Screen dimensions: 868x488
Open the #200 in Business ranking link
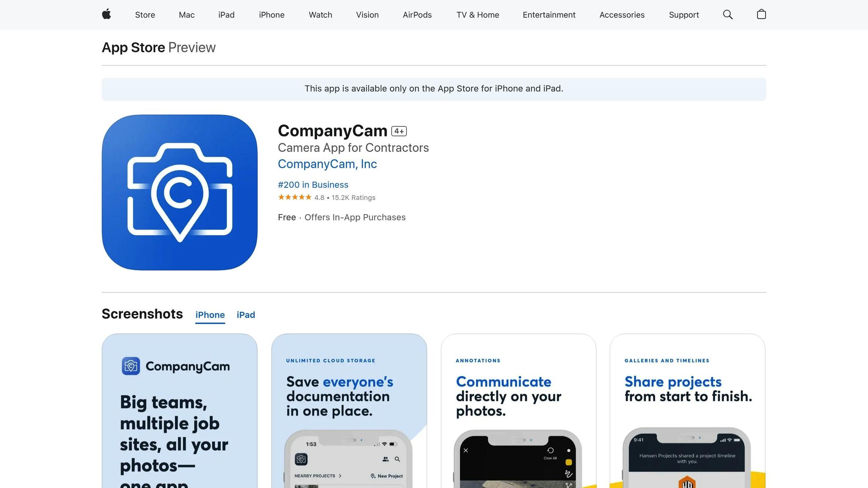pyautogui.click(x=313, y=185)
